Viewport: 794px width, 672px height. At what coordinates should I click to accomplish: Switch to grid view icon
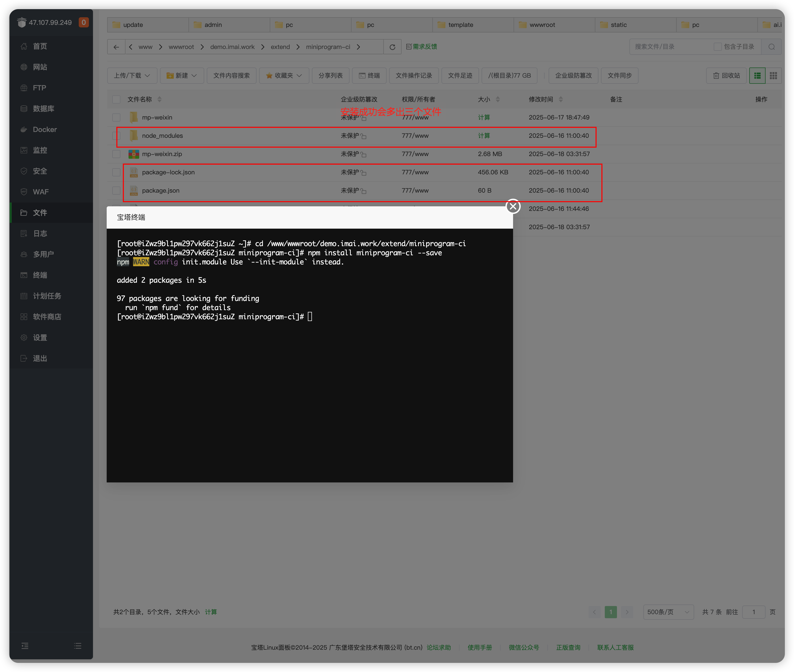(x=773, y=75)
